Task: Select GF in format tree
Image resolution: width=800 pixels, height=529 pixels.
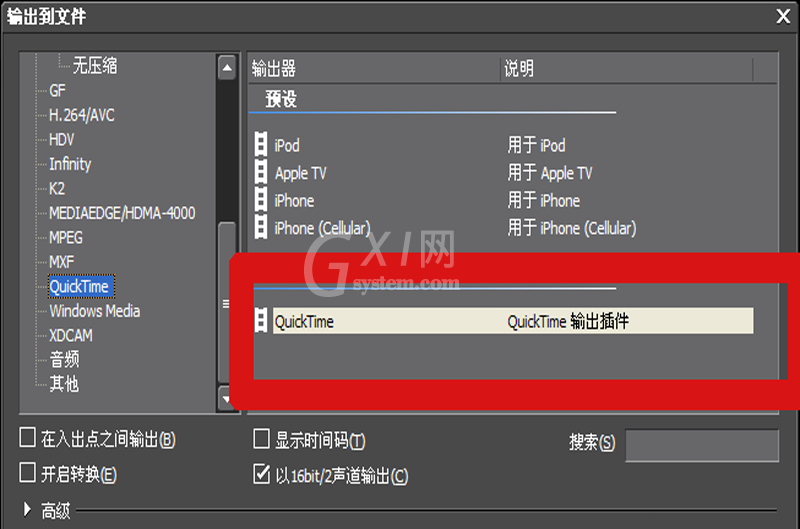Action: click(57, 91)
